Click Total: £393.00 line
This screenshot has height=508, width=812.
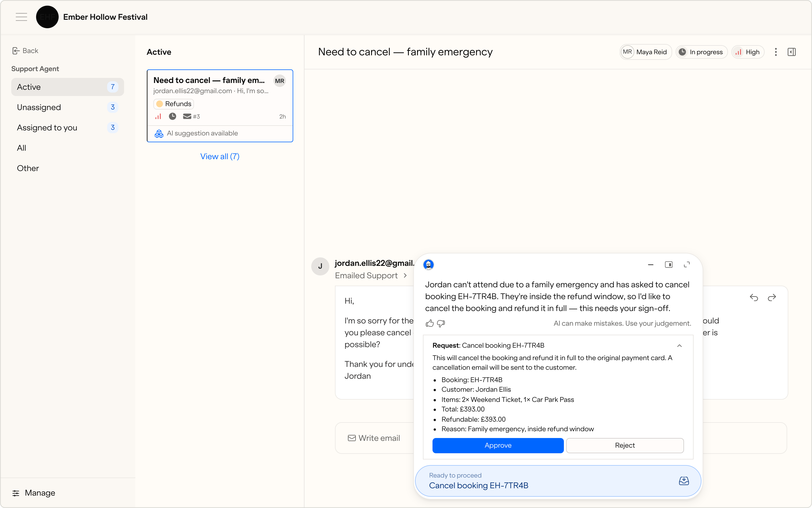click(x=463, y=409)
